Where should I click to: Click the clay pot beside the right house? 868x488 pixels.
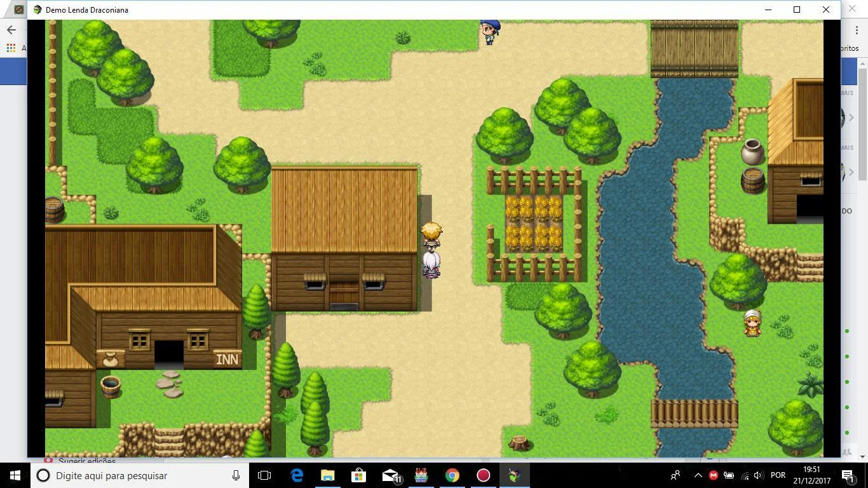752,152
